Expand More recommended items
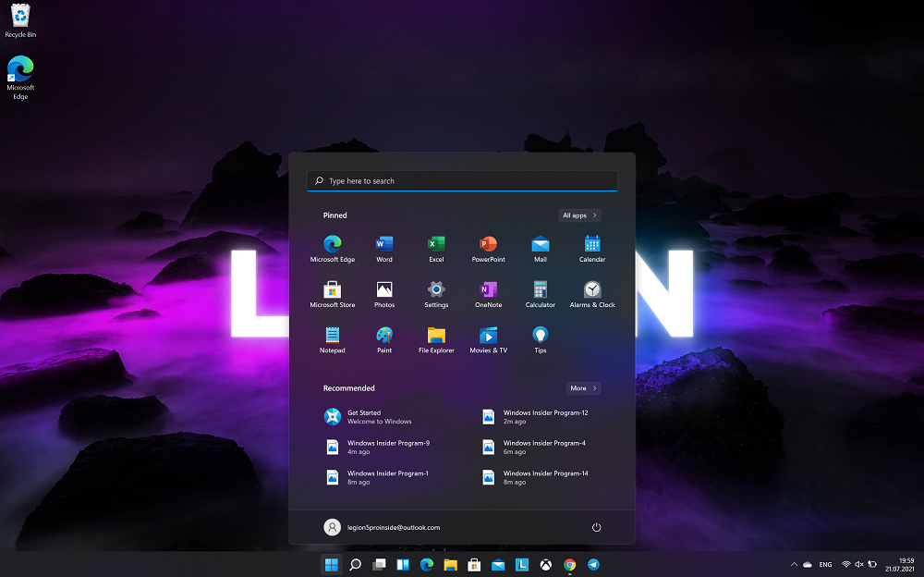924x577 pixels. [583, 388]
